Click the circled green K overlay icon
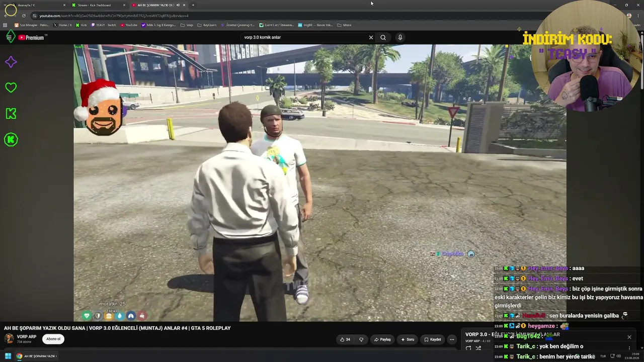Image resolution: width=644 pixels, height=362 pixels. tap(11, 140)
